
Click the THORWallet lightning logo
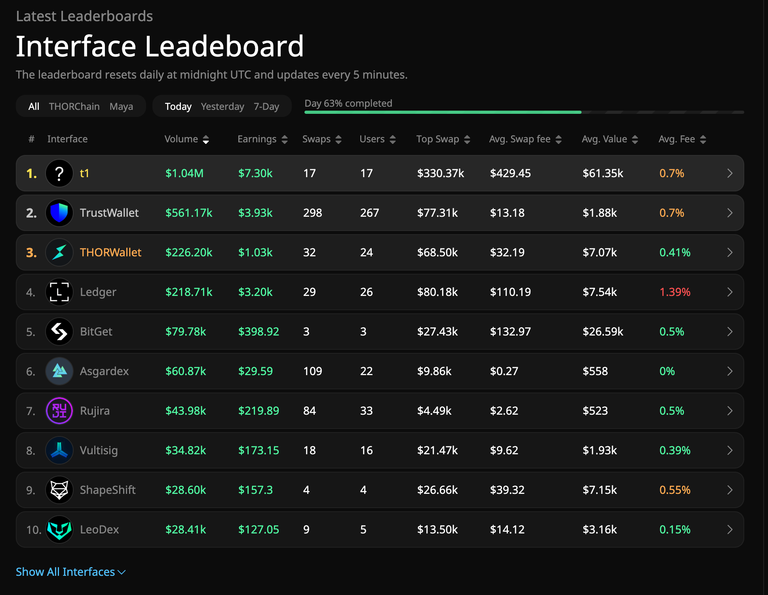click(x=59, y=253)
